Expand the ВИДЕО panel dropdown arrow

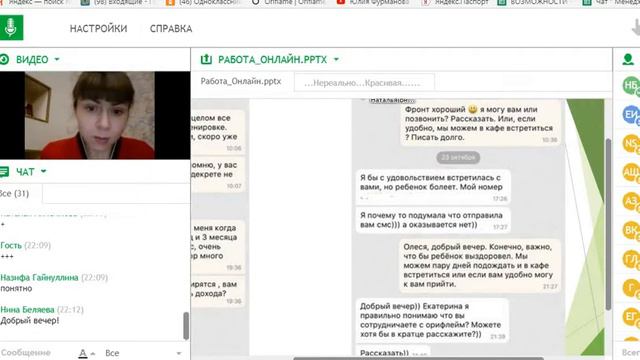pos(57,59)
